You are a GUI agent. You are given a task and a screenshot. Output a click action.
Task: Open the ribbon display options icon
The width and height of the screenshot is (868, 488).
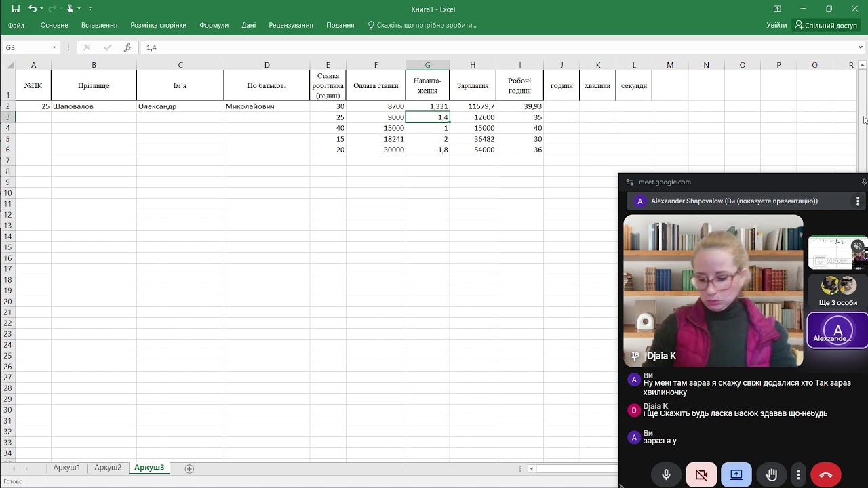pos(777,9)
